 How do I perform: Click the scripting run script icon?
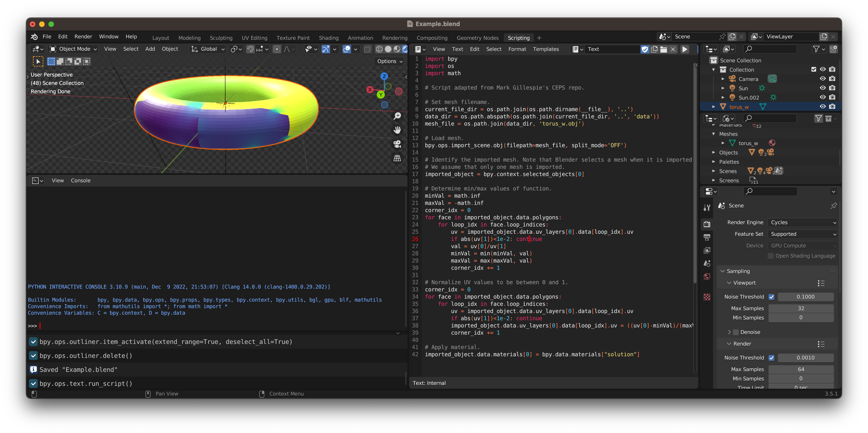pyautogui.click(x=685, y=49)
